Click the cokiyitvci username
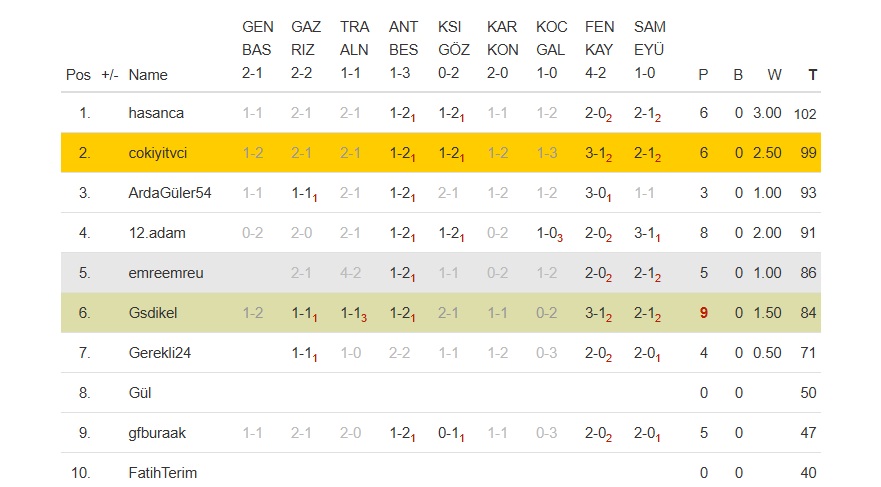 (x=158, y=153)
